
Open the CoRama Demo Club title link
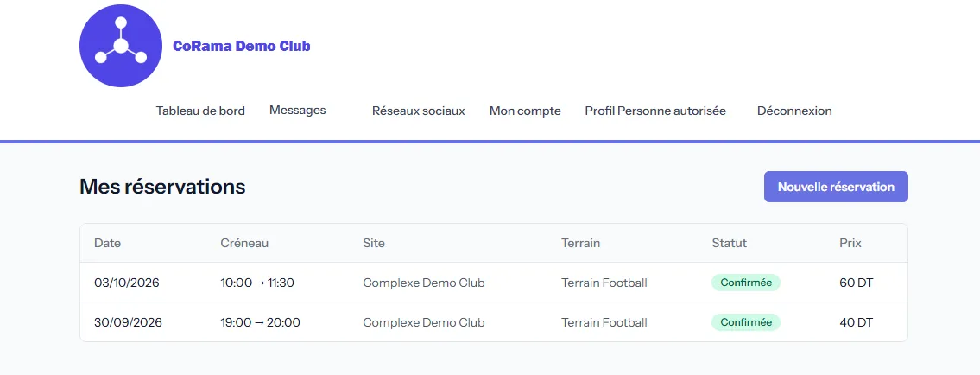(x=241, y=47)
